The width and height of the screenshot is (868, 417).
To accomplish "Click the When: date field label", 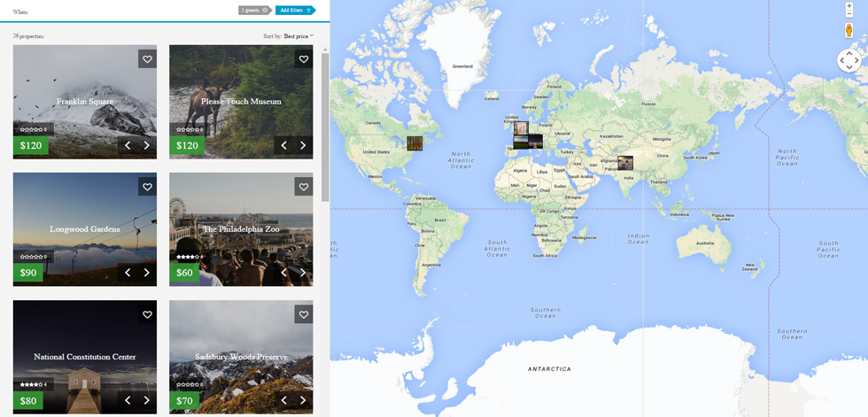I will 20,12.
